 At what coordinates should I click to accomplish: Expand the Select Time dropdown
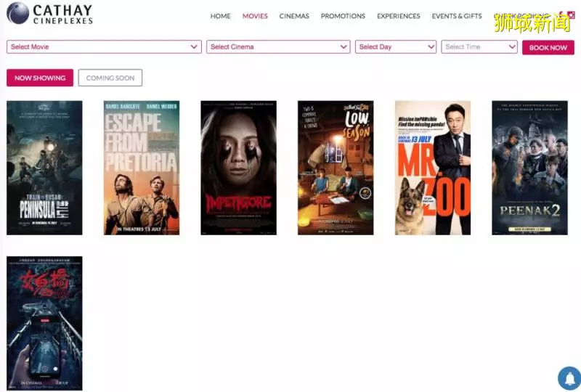(x=479, y=47)
